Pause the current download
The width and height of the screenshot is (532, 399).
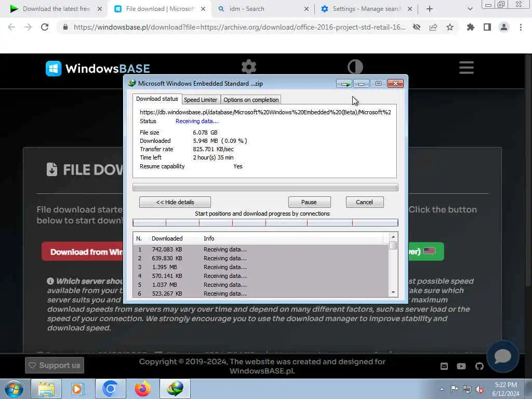[309, 202]
